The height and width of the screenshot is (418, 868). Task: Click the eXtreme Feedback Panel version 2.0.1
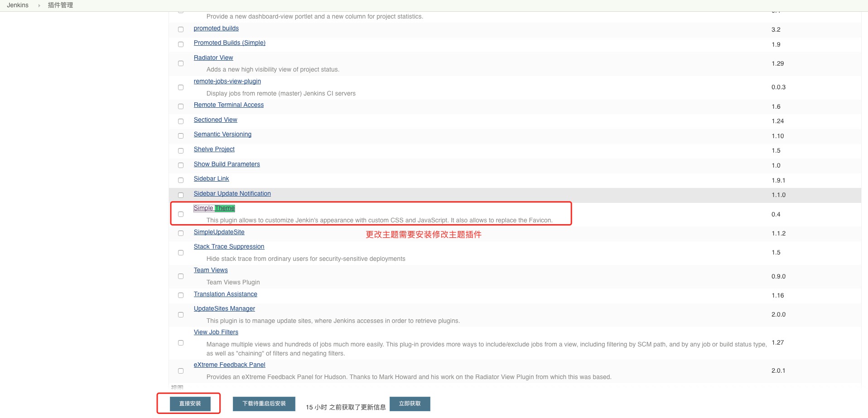click(779, 370)
